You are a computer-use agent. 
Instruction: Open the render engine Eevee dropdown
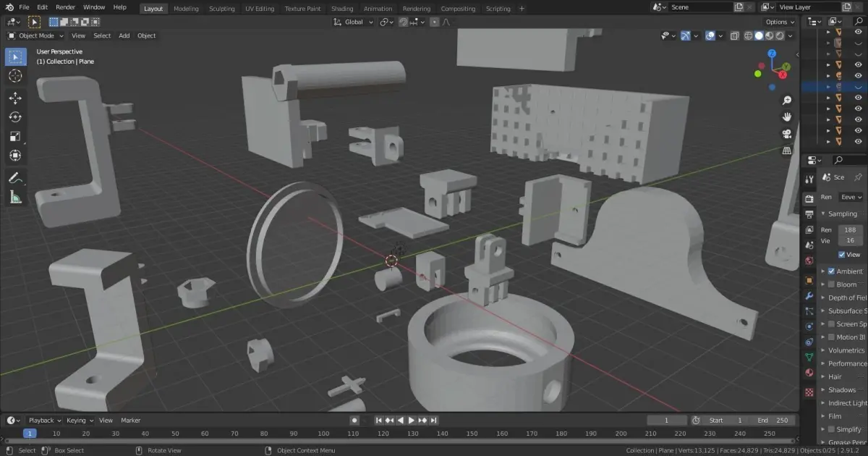(x=851, y=197)
